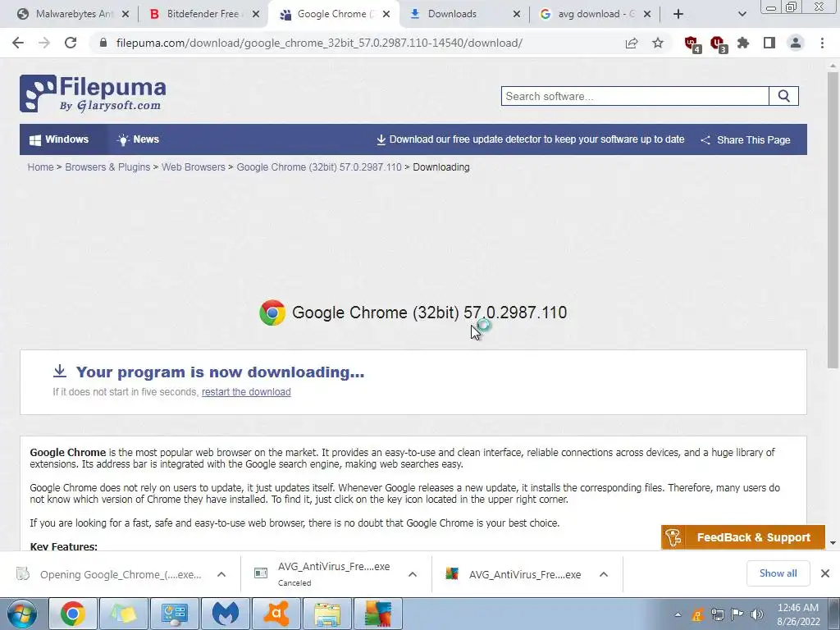This screenshot has height=630, width=840.
Task: Open the second shield extension with badge 3
Action: tap(718, 43)
